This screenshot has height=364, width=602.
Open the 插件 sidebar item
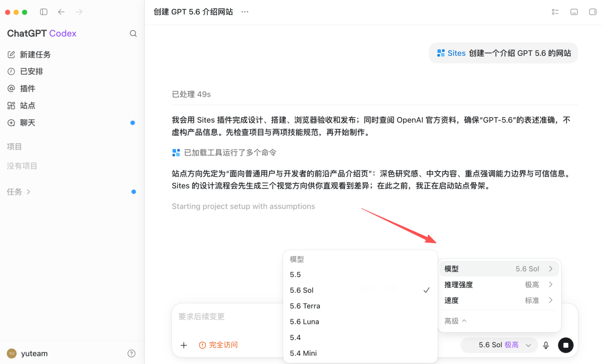[72, 88]
